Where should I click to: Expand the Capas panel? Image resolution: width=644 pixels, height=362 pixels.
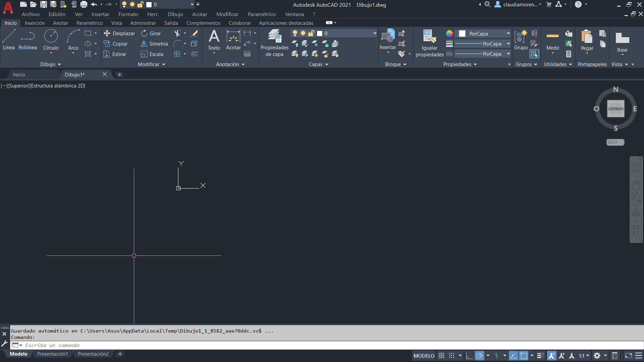(318, 64)
